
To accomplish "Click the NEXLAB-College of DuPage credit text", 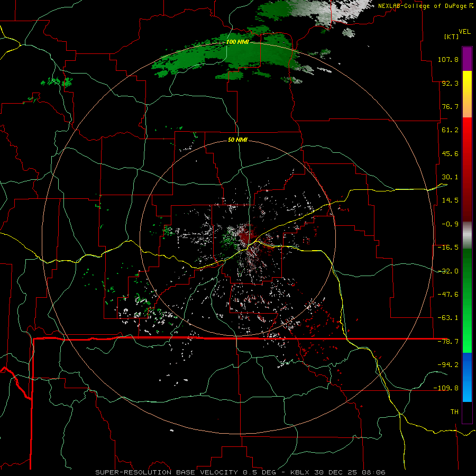I will [x=426, y=6].
